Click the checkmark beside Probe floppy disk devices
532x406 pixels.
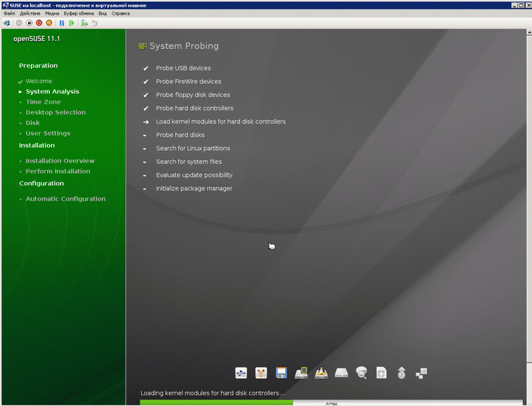click(x=146, y=95)
